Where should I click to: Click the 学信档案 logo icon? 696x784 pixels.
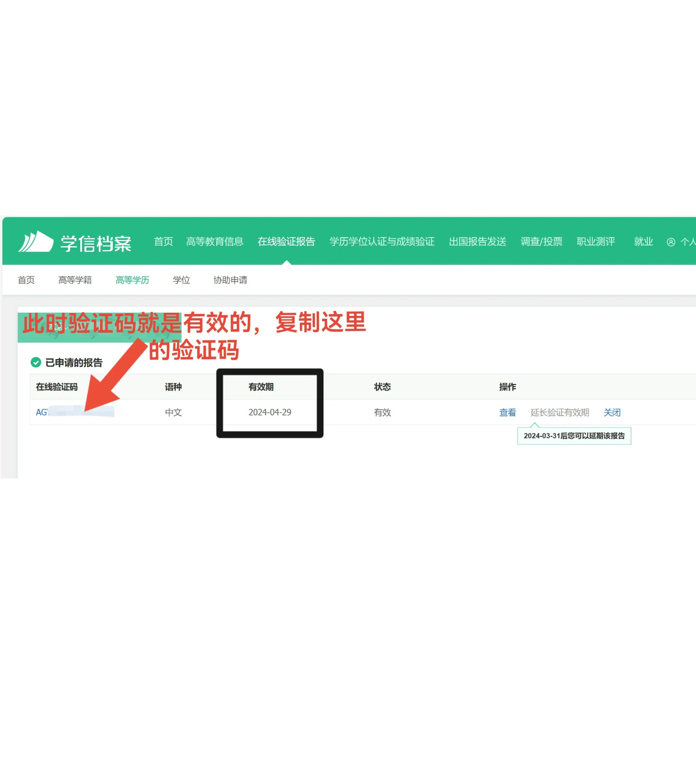(36, 242)
